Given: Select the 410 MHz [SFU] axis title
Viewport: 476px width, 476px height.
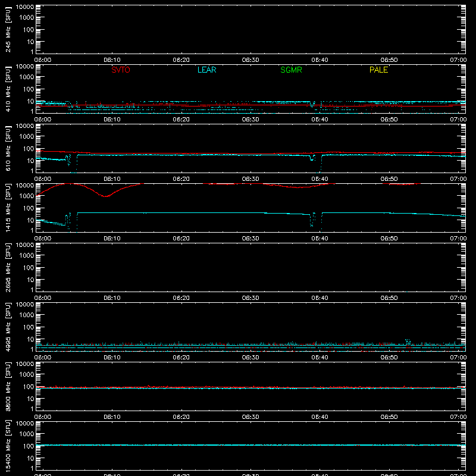Looking at the screenshot, I should point(8,89).
